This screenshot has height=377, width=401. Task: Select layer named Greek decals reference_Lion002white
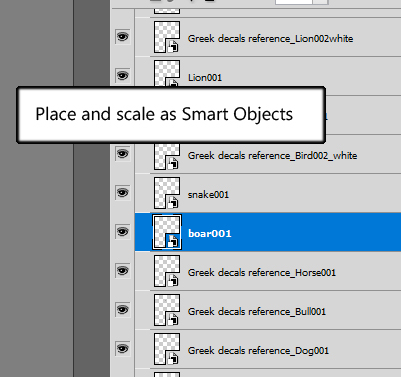pos(270,39)
